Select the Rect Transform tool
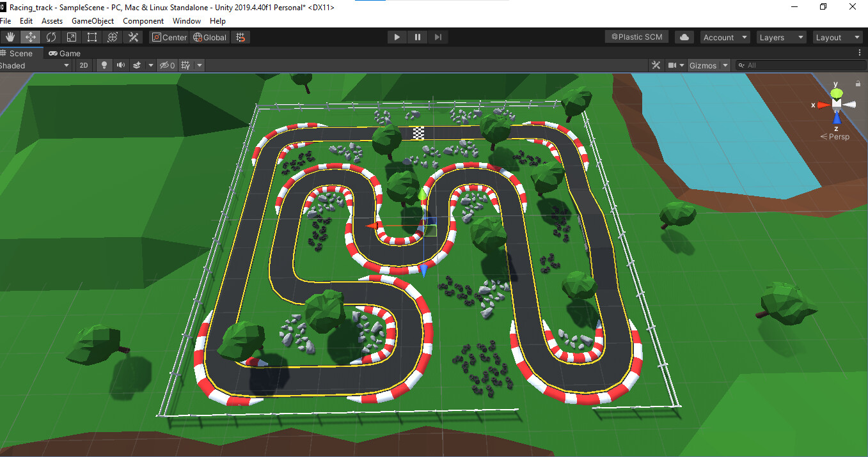Viewport: 868px width, 457px height. pos(91,36)
